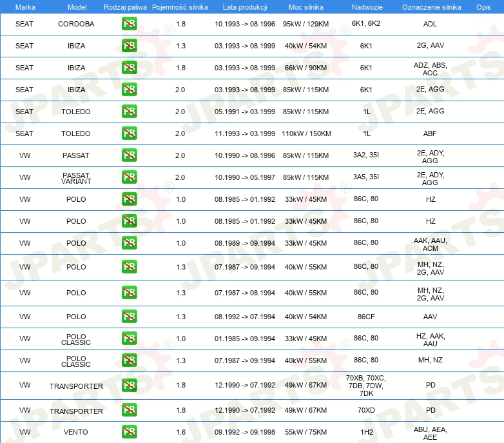Click the Rodzaj paliwa column header
This screenshot has height=443, width=504.
(125, 7)
